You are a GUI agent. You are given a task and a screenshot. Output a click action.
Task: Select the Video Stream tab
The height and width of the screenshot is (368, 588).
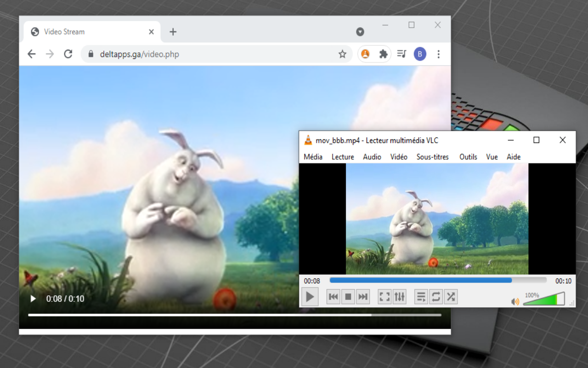[92, 32]
